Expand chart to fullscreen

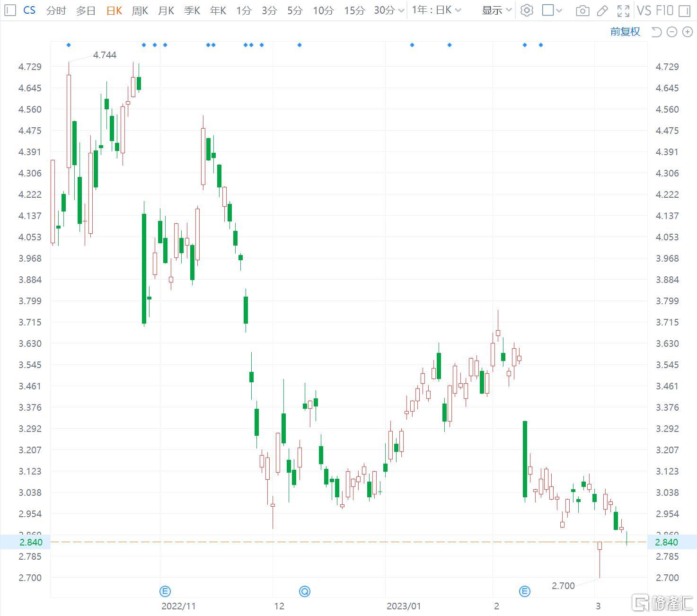point(623,10)
